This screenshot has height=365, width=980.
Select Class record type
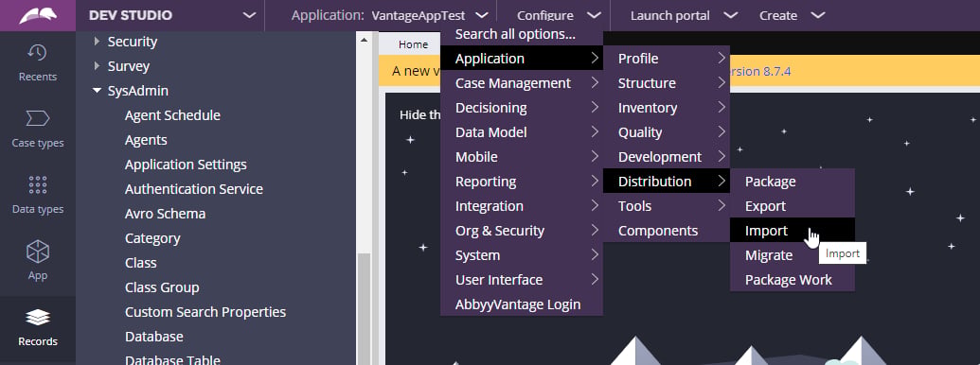[x=141, y=263]
